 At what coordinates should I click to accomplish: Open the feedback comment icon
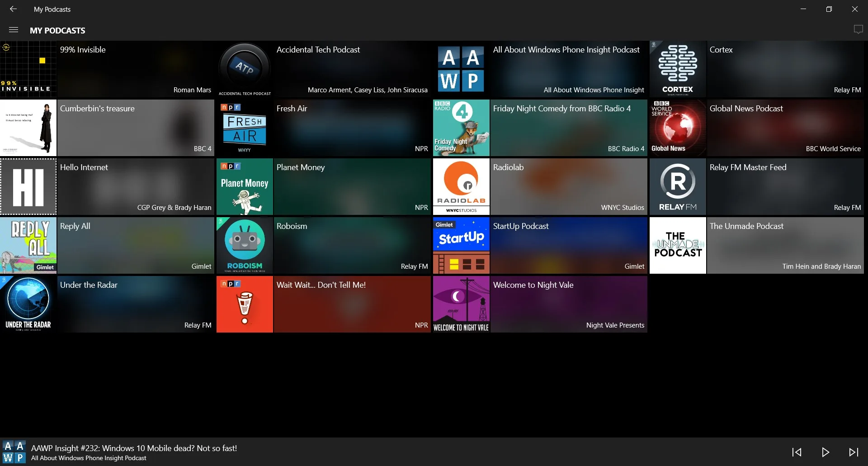tap(858, 30)
